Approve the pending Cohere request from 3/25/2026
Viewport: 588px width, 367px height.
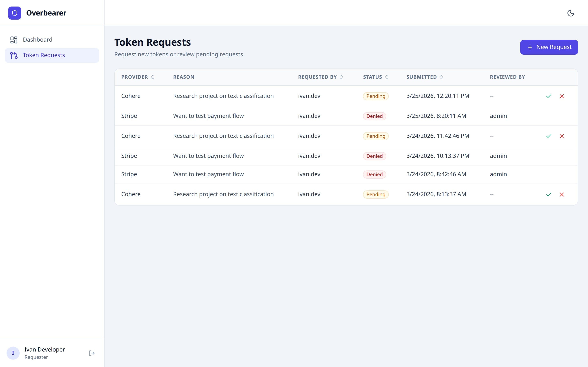click(x=548, y=96)
